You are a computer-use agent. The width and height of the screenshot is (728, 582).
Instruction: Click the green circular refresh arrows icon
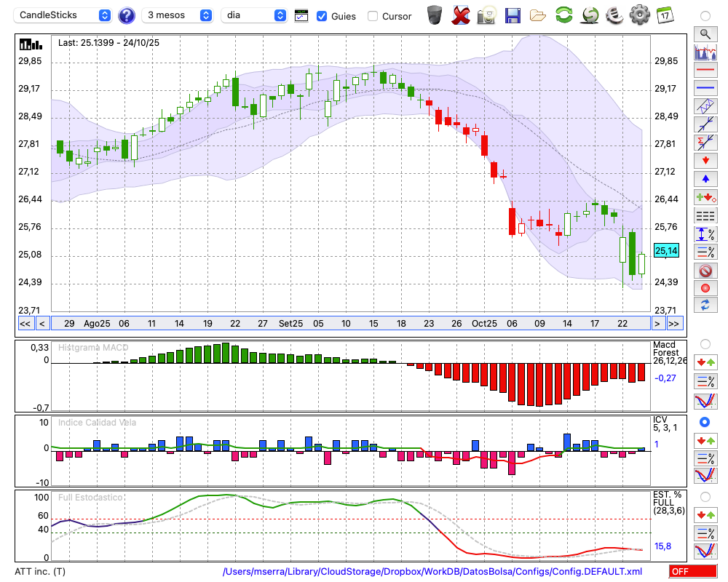pyautogui.click(x=563, y=15)
